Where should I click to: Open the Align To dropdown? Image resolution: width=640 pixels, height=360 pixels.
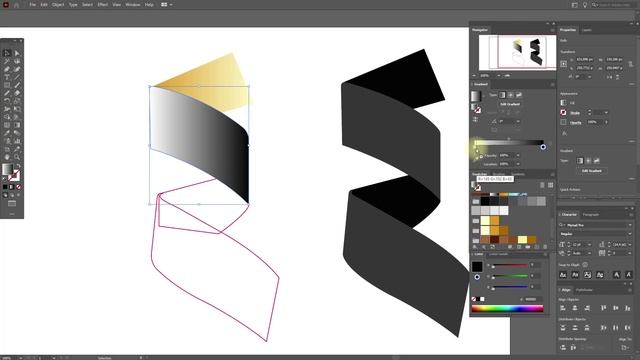pyautogui.click(x=625, y=347)
